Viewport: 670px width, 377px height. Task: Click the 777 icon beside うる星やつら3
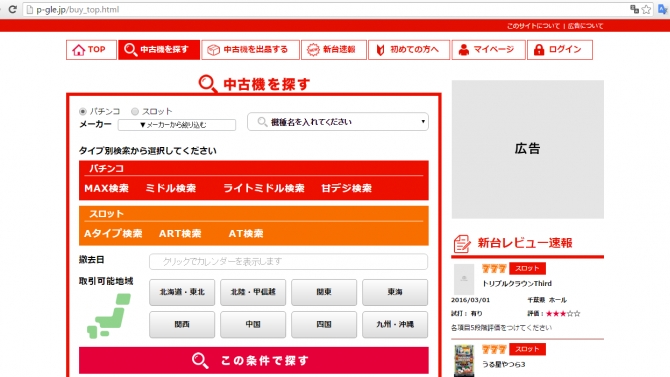coord(494,349)
